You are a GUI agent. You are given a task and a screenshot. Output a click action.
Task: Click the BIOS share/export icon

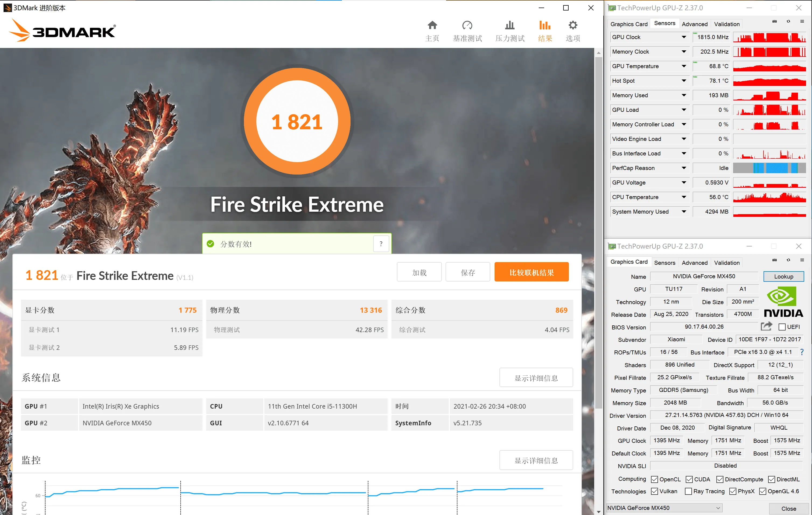click(x=766, y=326)
